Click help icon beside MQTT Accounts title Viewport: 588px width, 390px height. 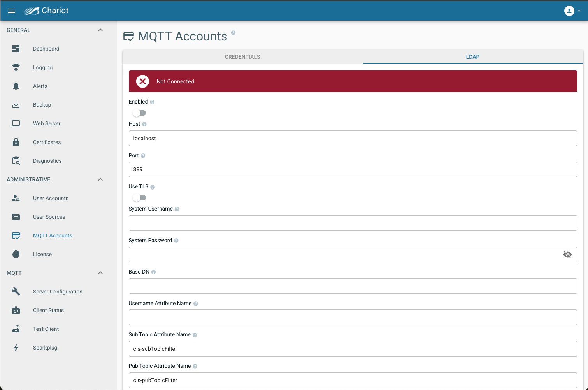[233, 33]
